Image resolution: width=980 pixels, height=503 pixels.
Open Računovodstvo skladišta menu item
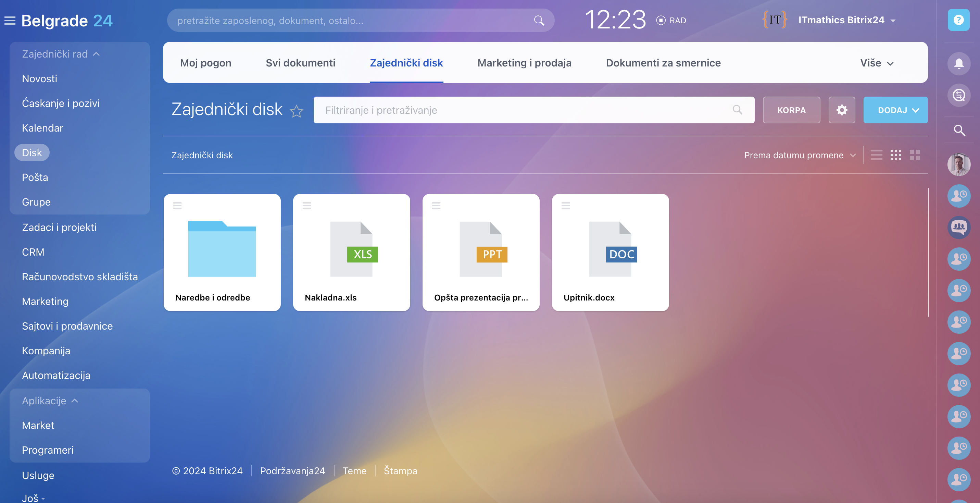[79, 277]
